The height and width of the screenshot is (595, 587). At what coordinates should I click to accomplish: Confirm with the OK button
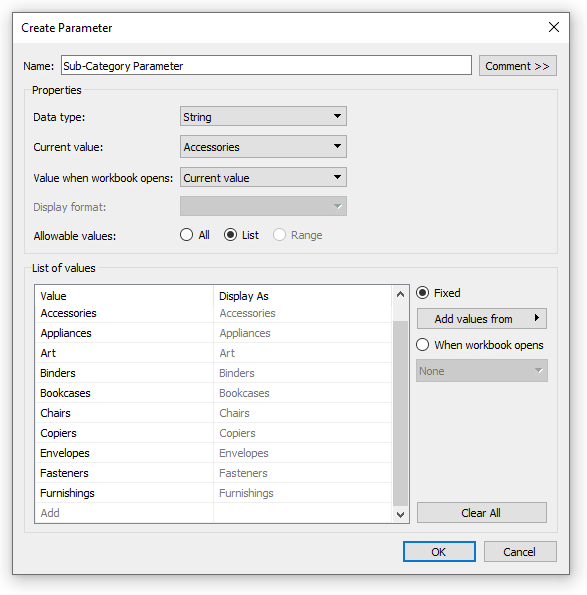point(439,552)
